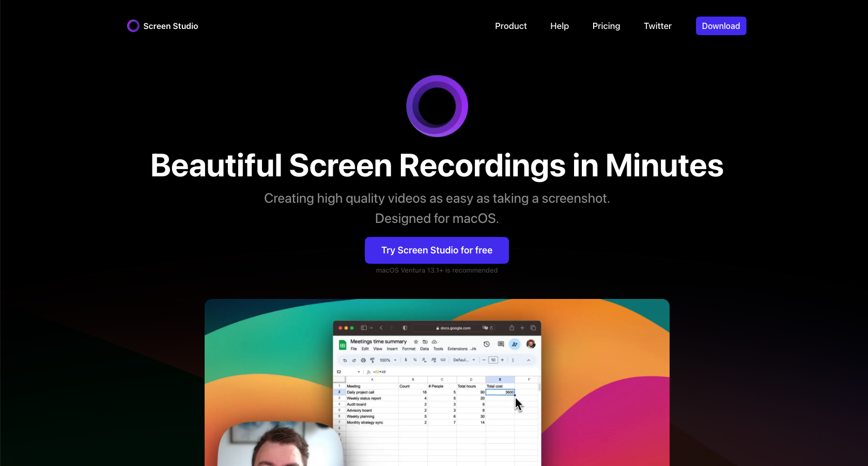868x466 pixels.
Task: Click the "Total hours" header cell
Action: 471,386
